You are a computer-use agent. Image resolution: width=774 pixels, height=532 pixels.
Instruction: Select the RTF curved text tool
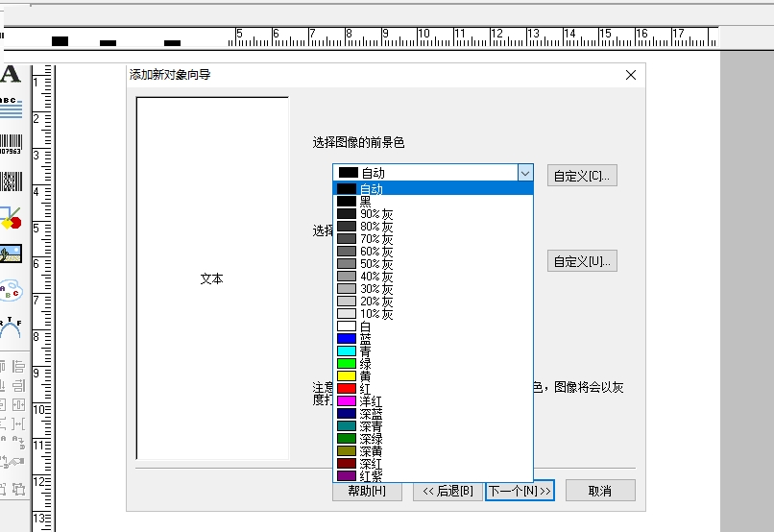[11, 326]
